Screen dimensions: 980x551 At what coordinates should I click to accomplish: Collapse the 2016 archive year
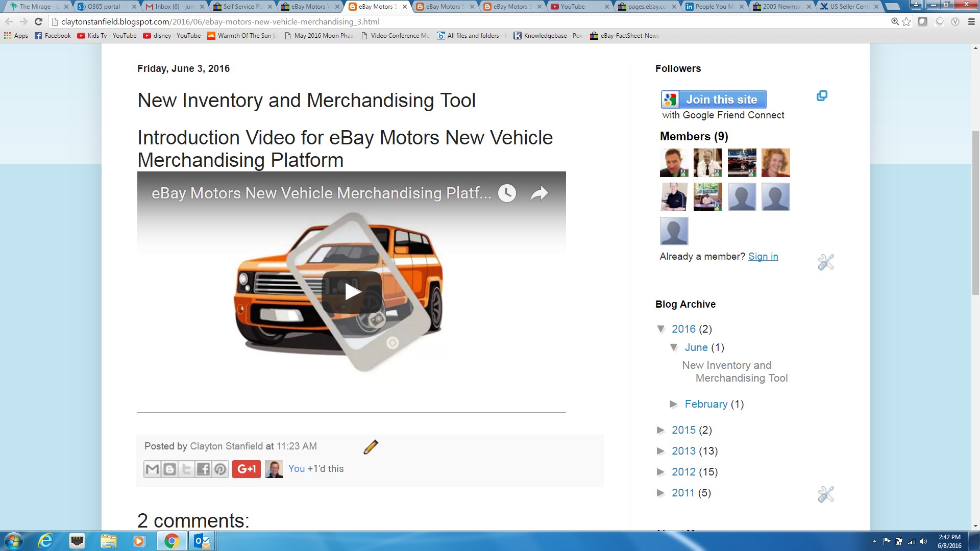click(x=661, y=329)
